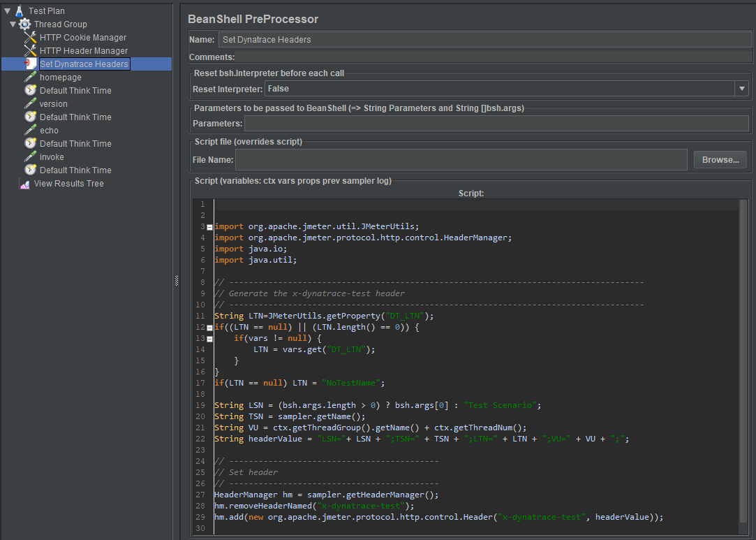The height and width of the screenshot is (540, 756).
Task: Click the line number 30 gutter entry
Action: 200,528
